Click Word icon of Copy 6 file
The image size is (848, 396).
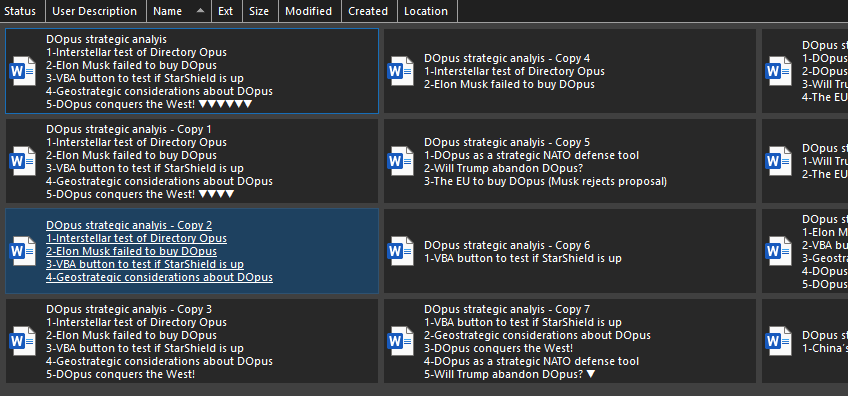(x=401, y=251)
